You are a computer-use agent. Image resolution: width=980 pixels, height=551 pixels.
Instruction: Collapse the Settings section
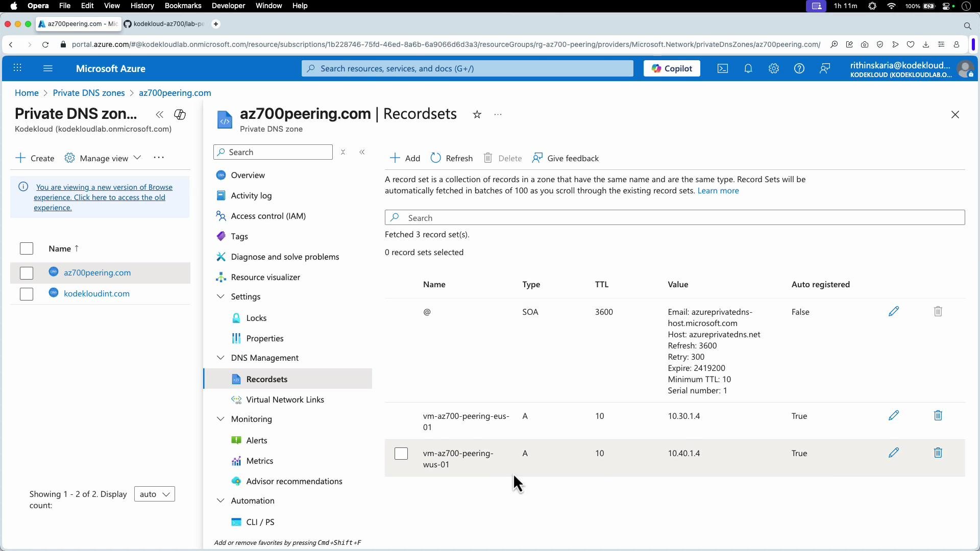coord(220,296)
